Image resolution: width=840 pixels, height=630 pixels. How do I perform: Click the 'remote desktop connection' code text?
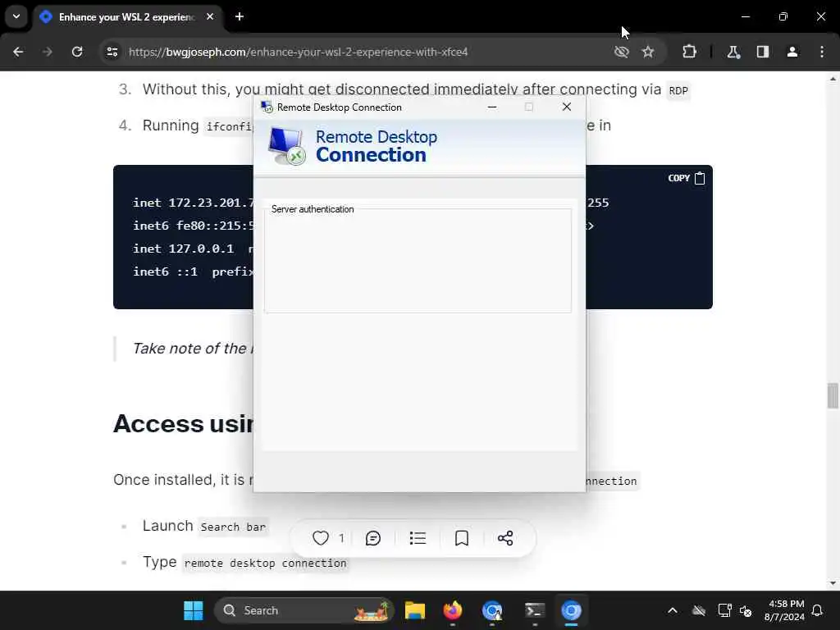265,563
